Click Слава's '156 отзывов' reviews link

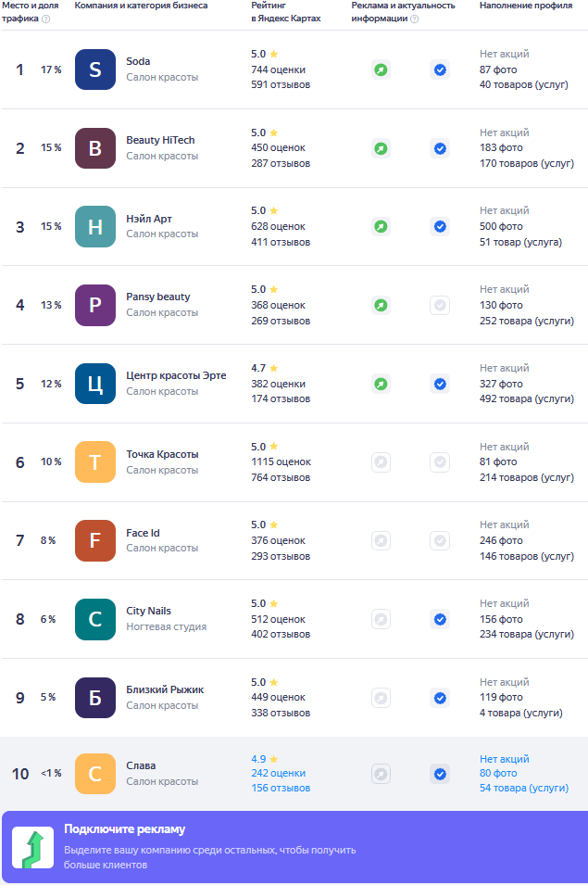(x=281, y=788)
